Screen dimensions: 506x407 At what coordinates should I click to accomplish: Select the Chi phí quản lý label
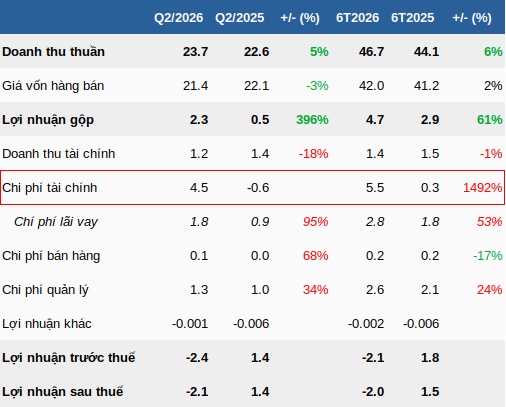click(45, 290)
